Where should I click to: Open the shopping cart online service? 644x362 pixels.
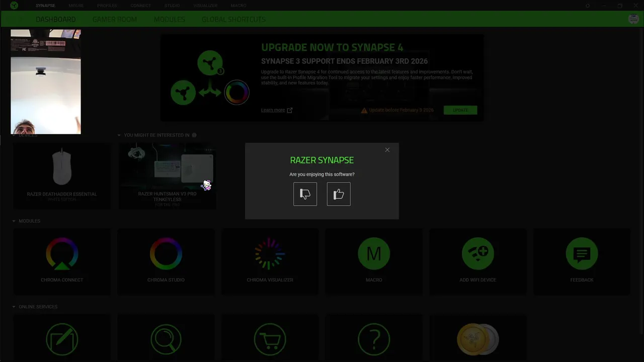coord(270,339)
